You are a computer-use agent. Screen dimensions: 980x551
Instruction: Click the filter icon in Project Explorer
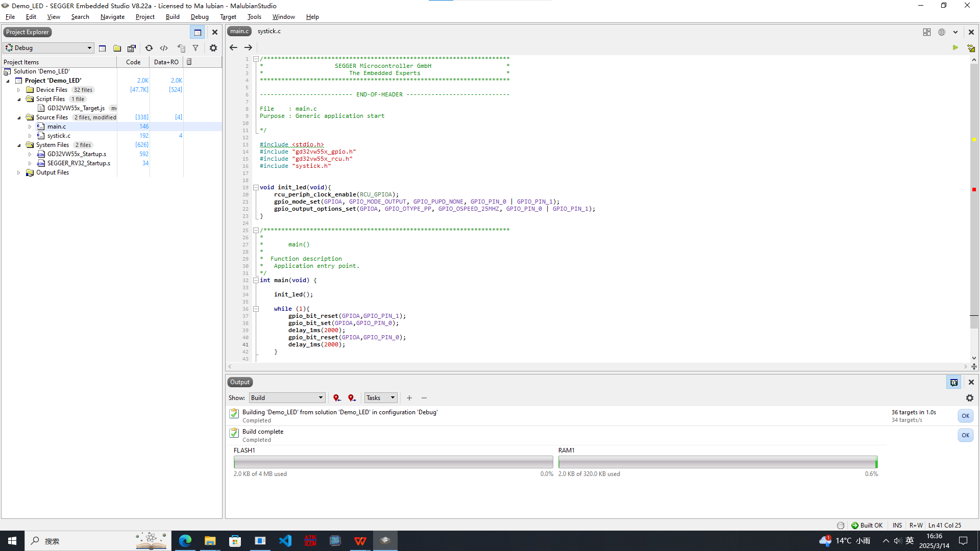195,48
